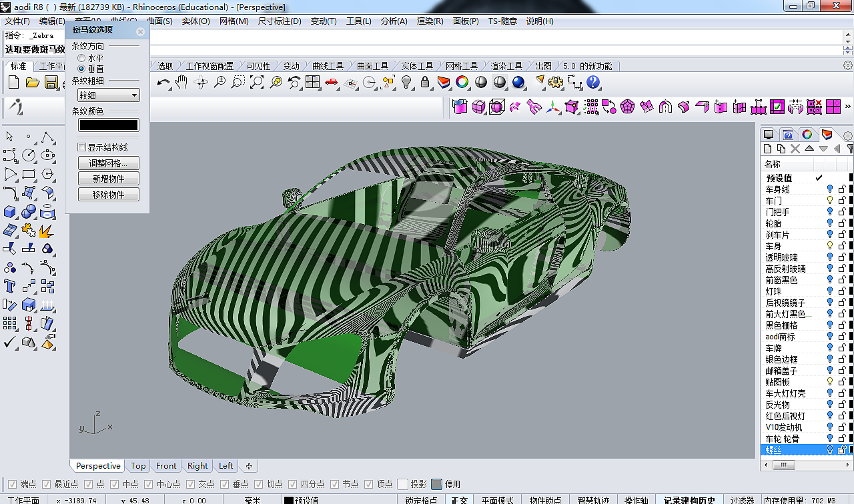This screenshot has width=854, height=504.
Task: Choose the Circle tool
Action: tap(29, 155)
